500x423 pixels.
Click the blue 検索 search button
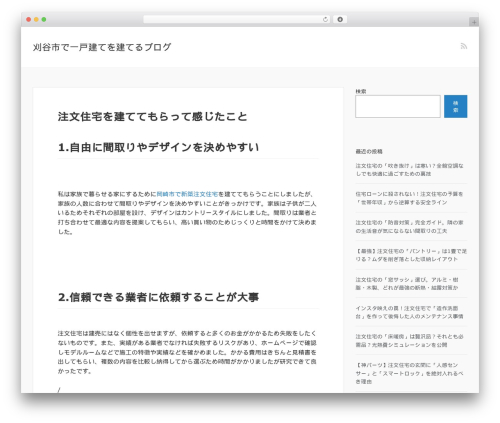455,106
